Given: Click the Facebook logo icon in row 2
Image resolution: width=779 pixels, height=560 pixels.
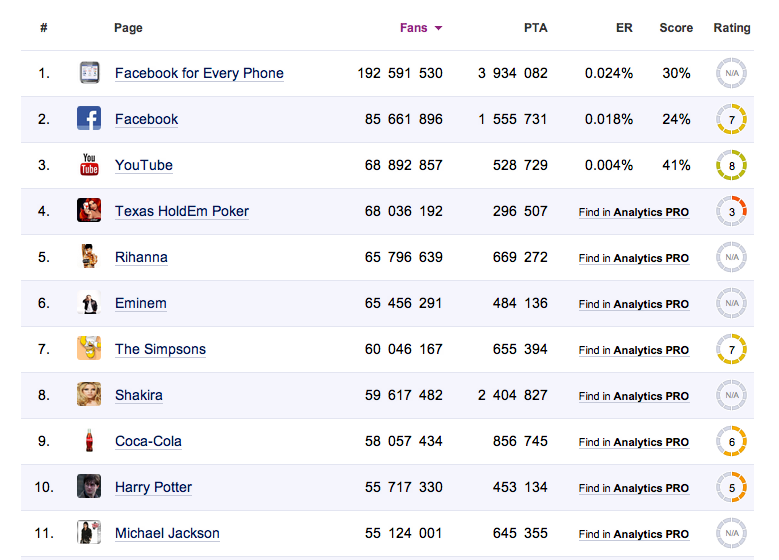Looking at the screenshot, I should [89, 119].
